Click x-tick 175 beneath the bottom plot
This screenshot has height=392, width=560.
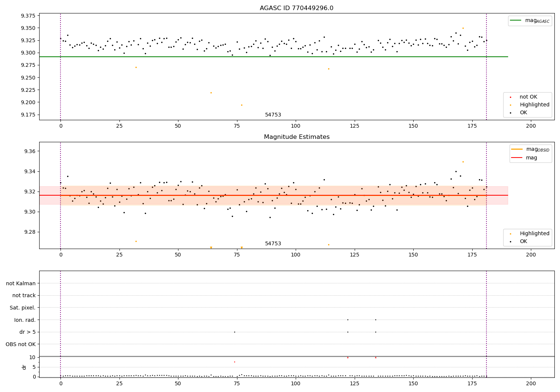pos(472,383)
